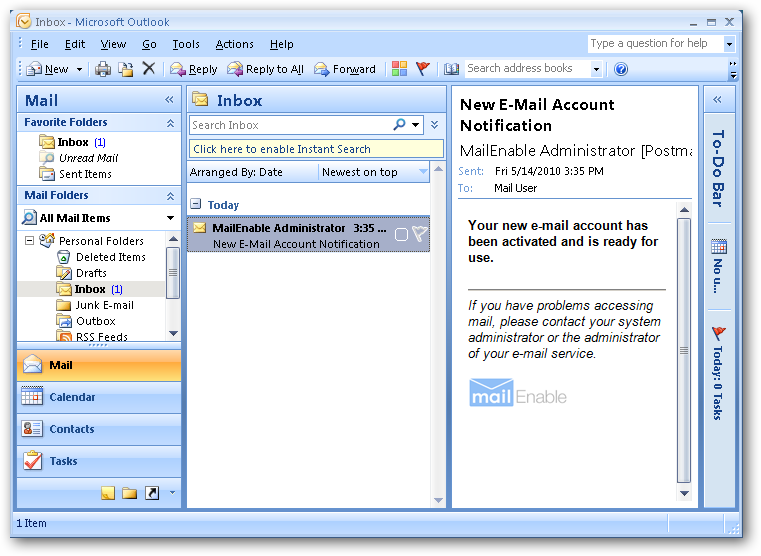Click the Notes icon in the navigation pane

point(108,493)
